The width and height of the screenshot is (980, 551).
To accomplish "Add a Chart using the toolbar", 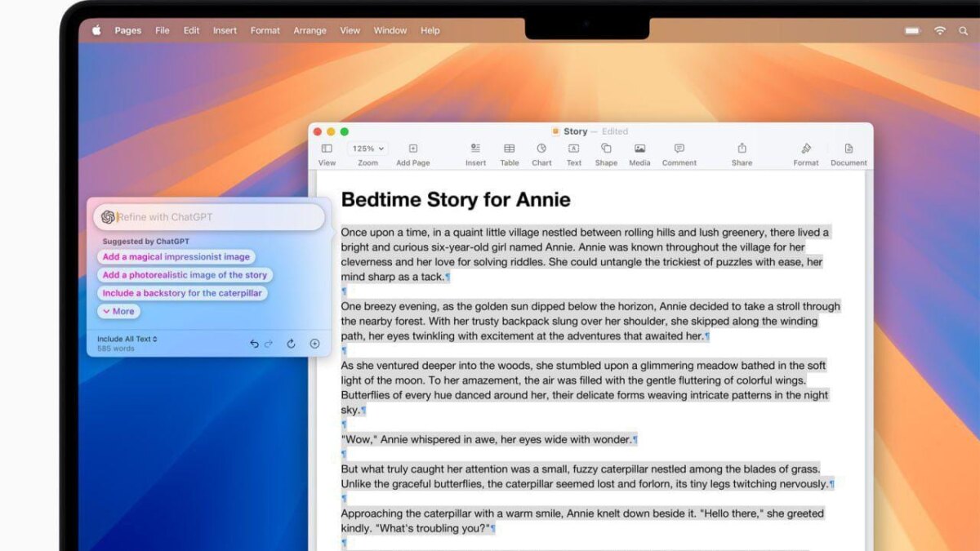I will (541, 149).
